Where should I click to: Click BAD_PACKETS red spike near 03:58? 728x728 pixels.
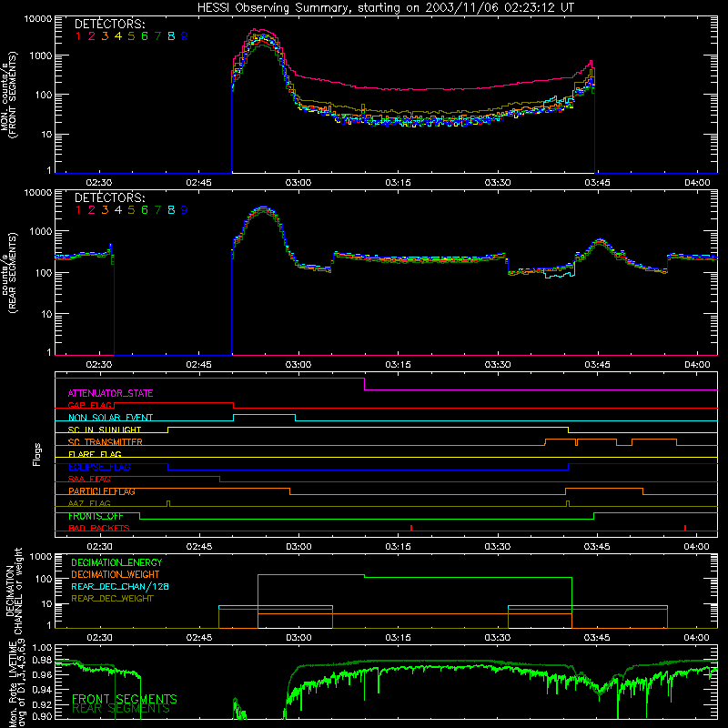pyautogui.click(x=685, y=528)
